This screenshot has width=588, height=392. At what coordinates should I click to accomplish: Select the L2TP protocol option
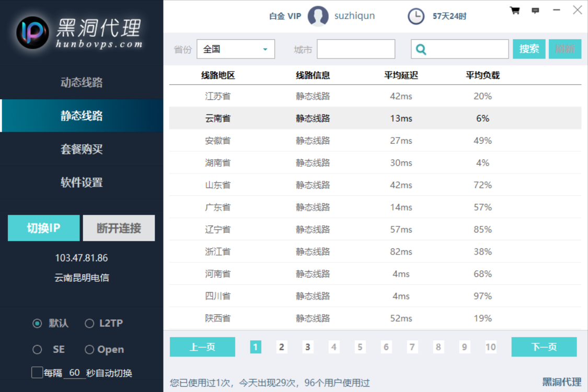tap(89, 324)
